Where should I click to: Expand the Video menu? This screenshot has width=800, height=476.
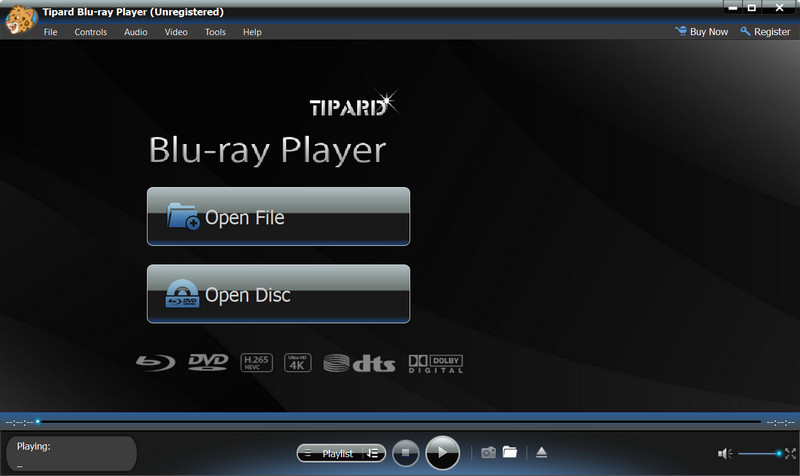pos(176,32)
